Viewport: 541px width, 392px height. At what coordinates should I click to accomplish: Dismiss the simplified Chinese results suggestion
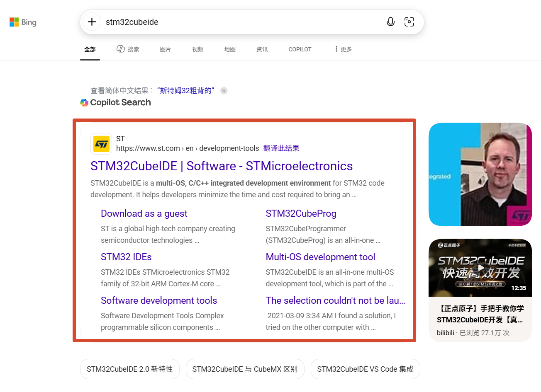pos(224,91)
